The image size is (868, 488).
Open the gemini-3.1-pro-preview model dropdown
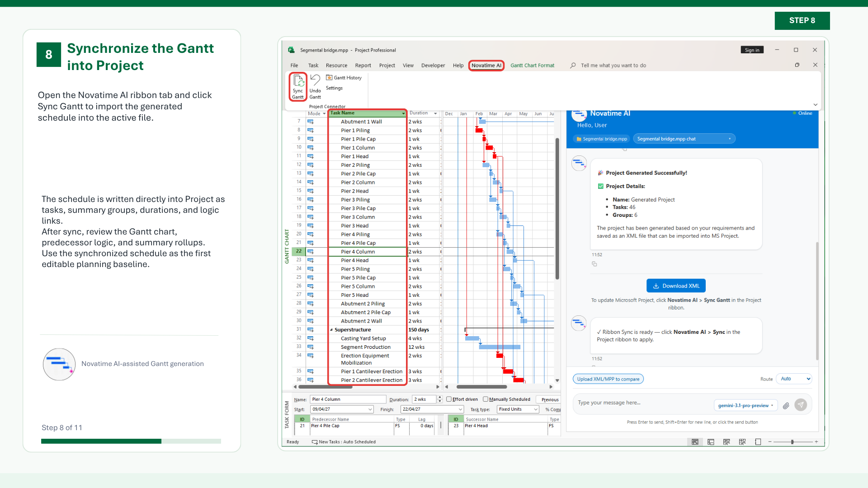click(x=746, y=406)
